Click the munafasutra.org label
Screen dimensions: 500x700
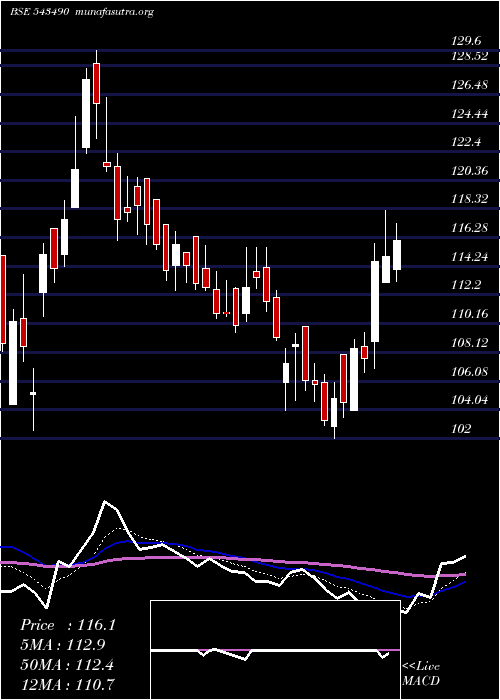[x=115, y=12]
